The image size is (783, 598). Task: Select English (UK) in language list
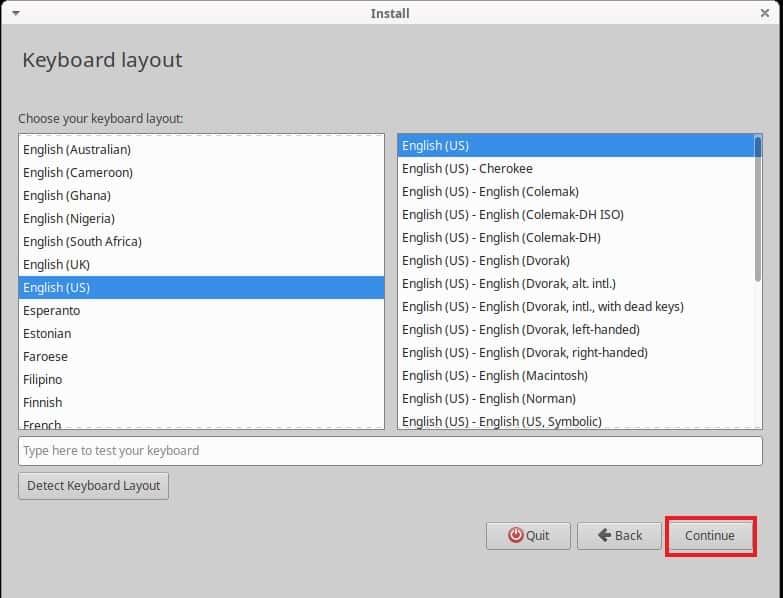pyautogui.click(x=201, y=265)
